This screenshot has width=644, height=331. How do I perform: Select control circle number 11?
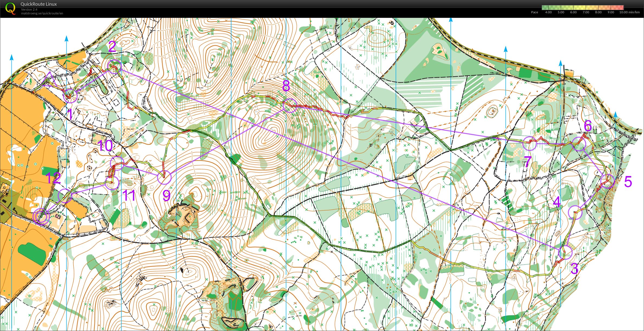[112, 182]
